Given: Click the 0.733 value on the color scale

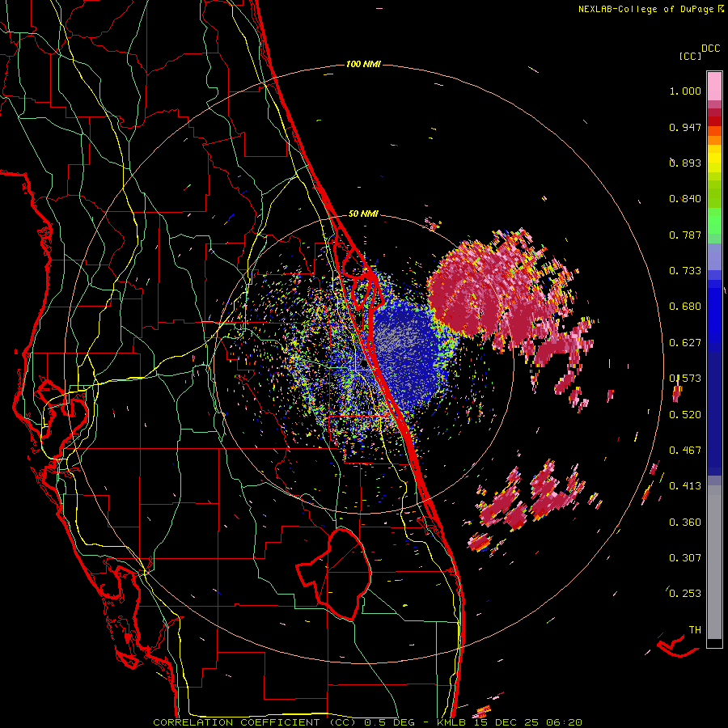Looking at the screenshot, I should (x=685, y=271).
